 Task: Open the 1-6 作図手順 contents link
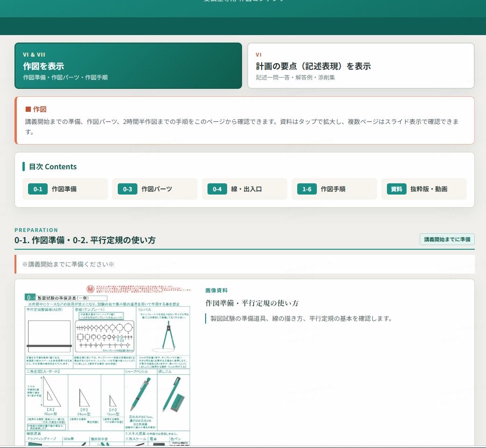coord(334,189)
